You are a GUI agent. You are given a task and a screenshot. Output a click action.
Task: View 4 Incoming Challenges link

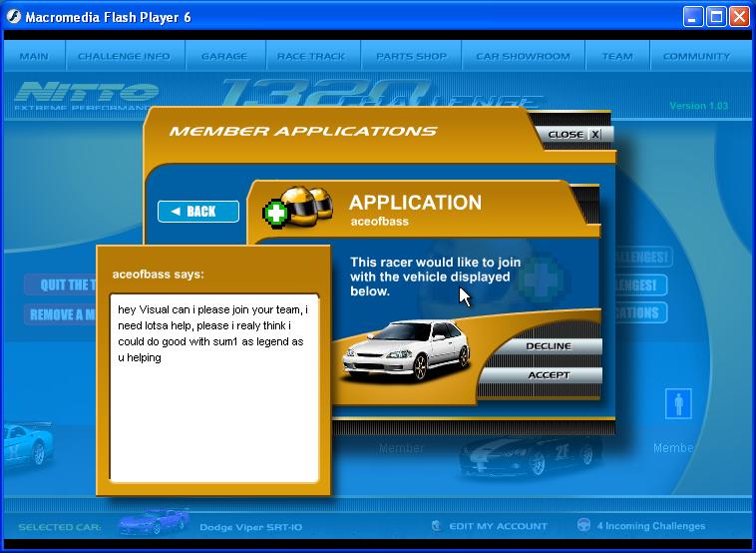tap(651, 526)
